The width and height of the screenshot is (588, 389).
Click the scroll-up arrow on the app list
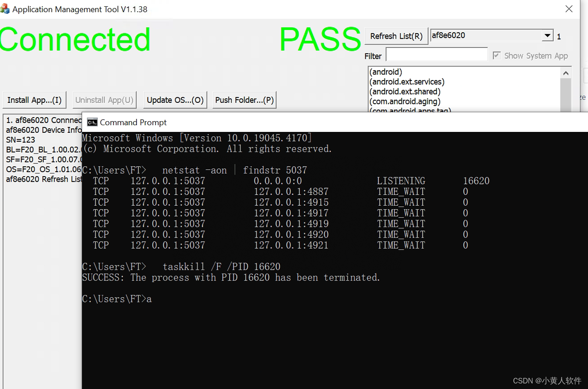pos(566,73)
